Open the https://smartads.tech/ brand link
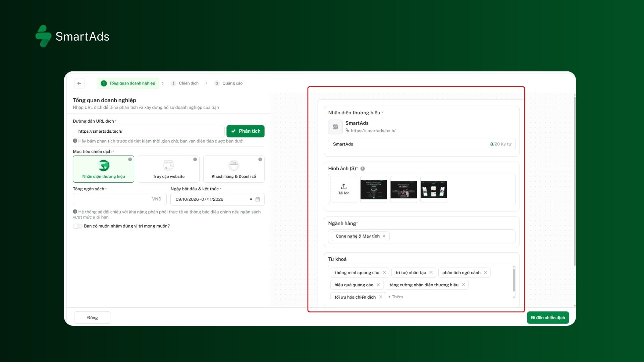 [373, 131]
